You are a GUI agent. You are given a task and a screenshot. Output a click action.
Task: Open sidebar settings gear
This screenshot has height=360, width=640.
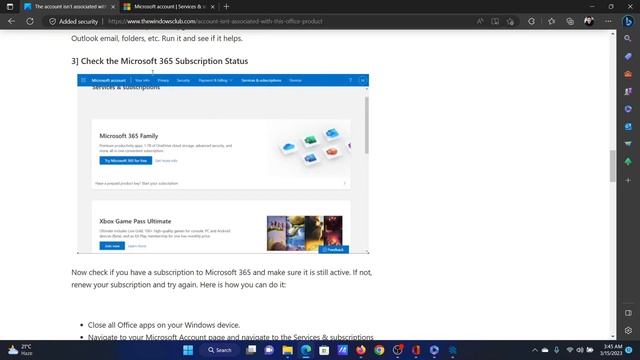coord(628,330)
